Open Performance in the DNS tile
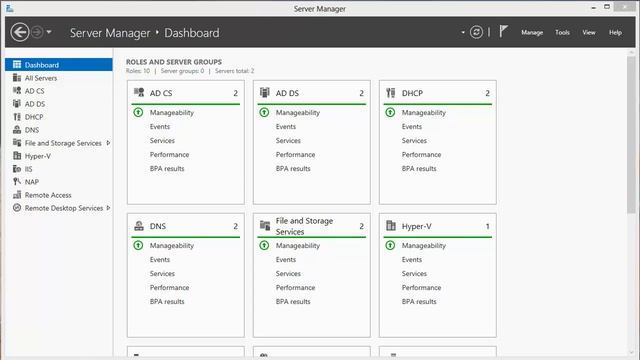Image resolution: width=640 pixels, height=360 pixels. point(169,287)
